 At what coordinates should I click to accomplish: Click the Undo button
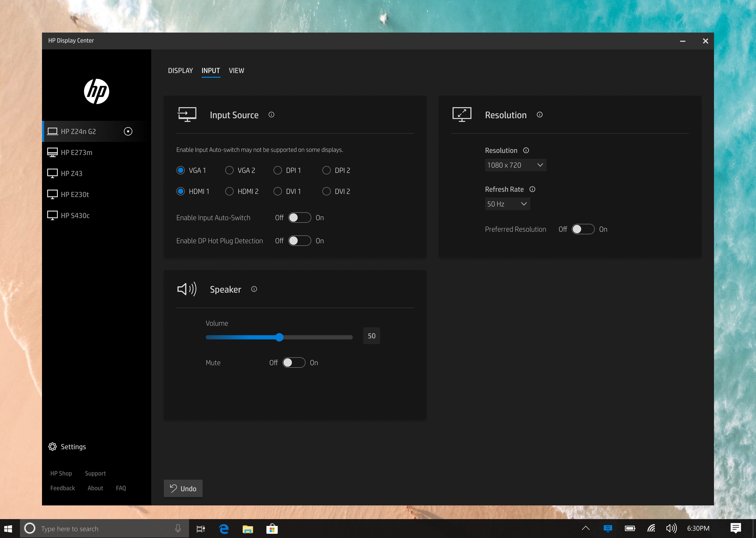[x=183, y=489]
